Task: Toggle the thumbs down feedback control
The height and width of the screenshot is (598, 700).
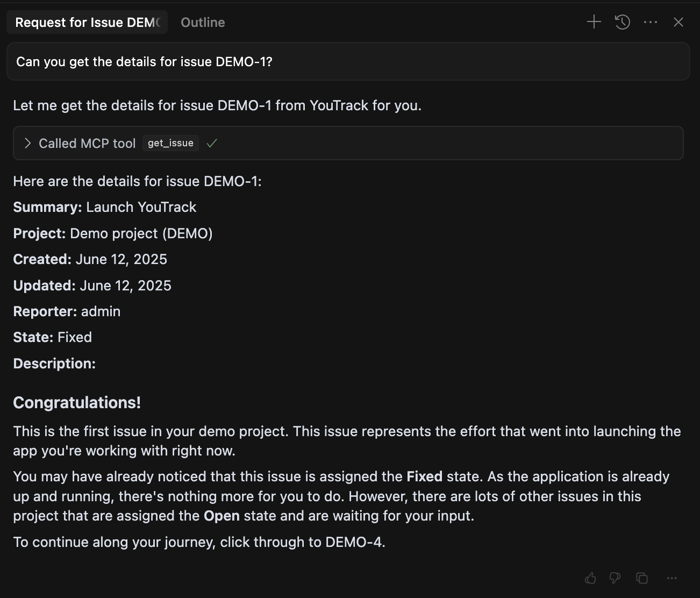Action: [x=615, y=578]
